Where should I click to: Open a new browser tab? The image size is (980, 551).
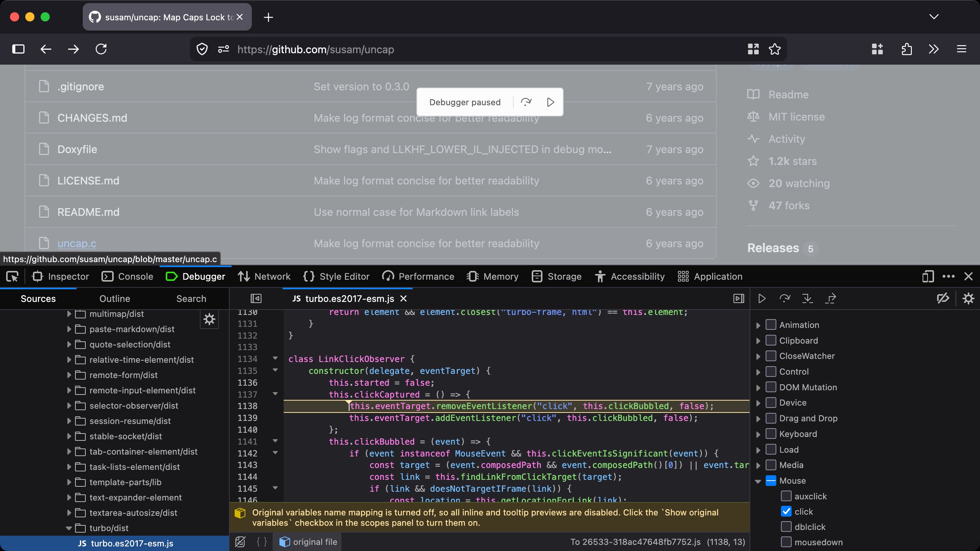pyautogui.click(x=268, y=17)
